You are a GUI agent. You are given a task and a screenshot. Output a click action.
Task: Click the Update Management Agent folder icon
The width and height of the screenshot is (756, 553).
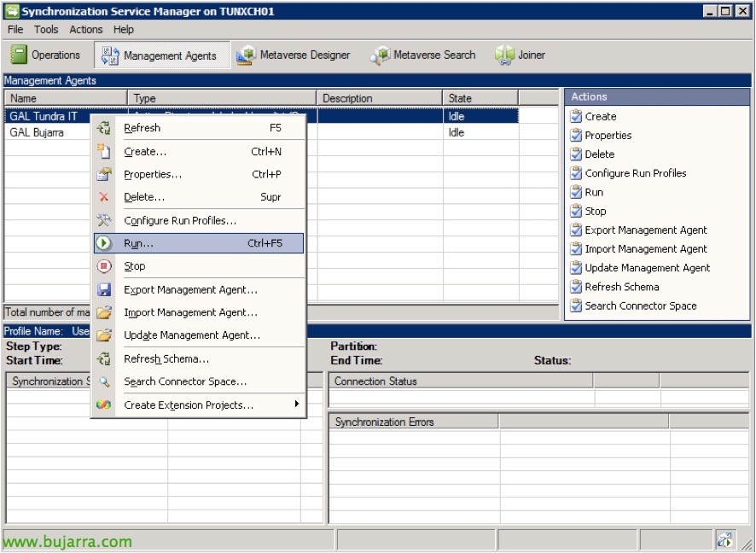103,335
